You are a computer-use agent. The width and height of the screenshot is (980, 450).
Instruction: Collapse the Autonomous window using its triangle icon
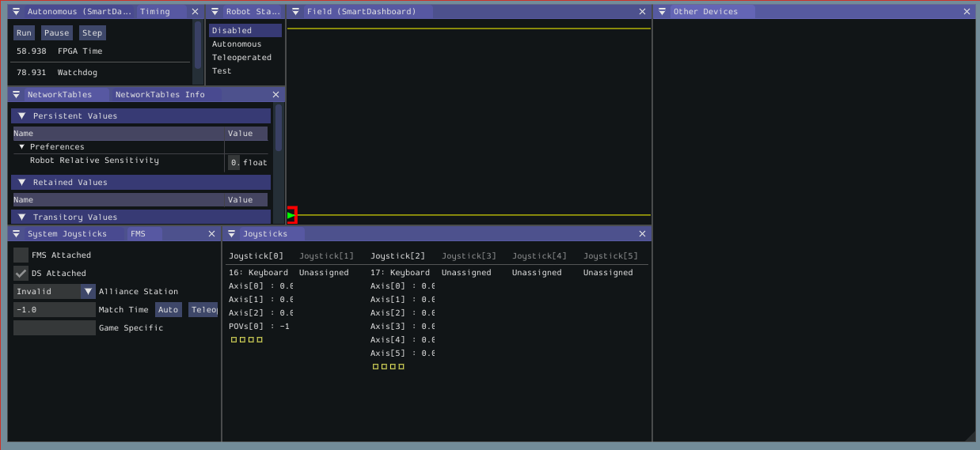click(x=17, y=12)
